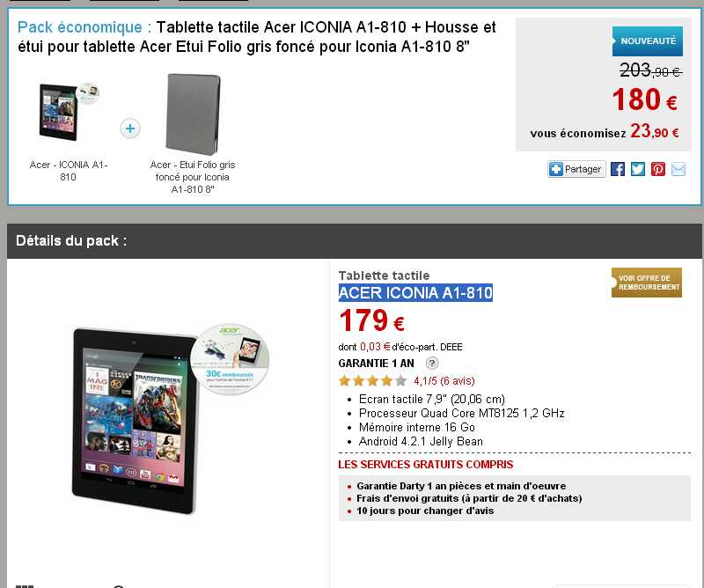Click the 180 € pack price

(x=645, y=99)
